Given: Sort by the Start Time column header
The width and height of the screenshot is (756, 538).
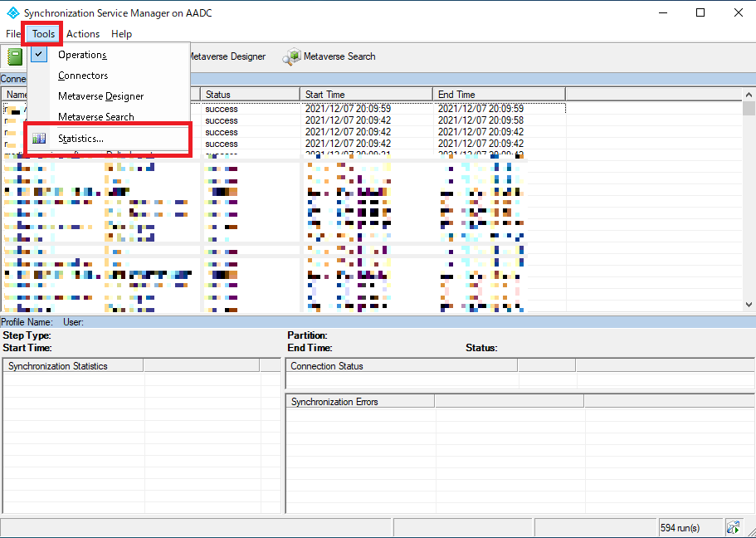Looking at the screenshot, I should point(367,94).
